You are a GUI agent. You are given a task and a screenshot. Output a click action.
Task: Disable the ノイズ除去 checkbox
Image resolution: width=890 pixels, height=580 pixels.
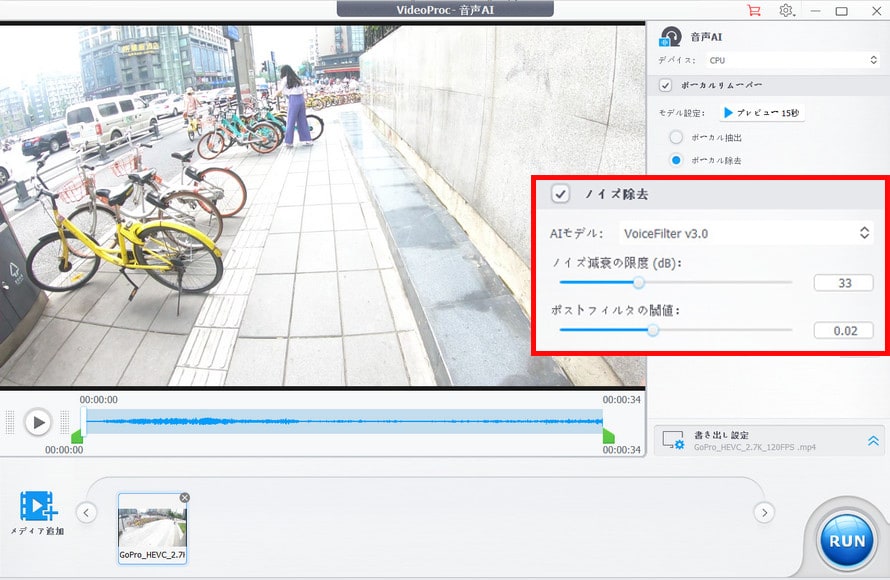pos(561,194)
